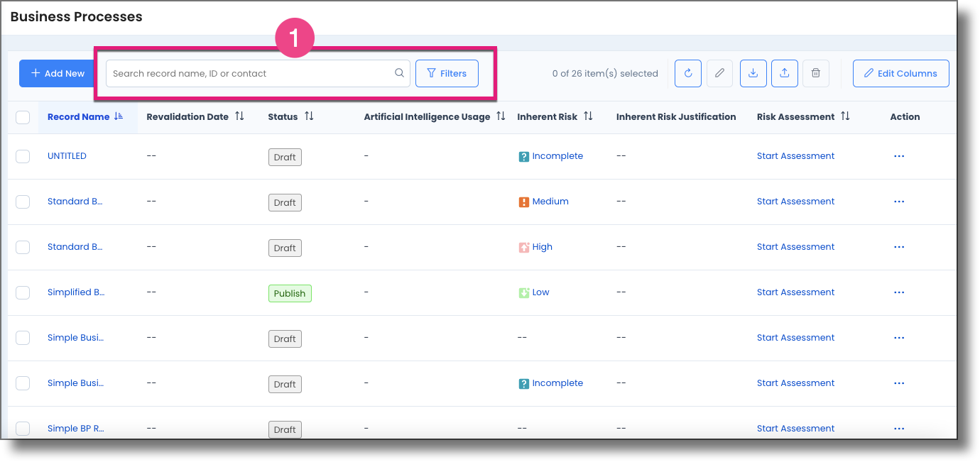Open action menu for Simplified B... row
Image resolution: width=980 pixels, height=462 pixels.
pyautogui.click(x=898, y=292)
